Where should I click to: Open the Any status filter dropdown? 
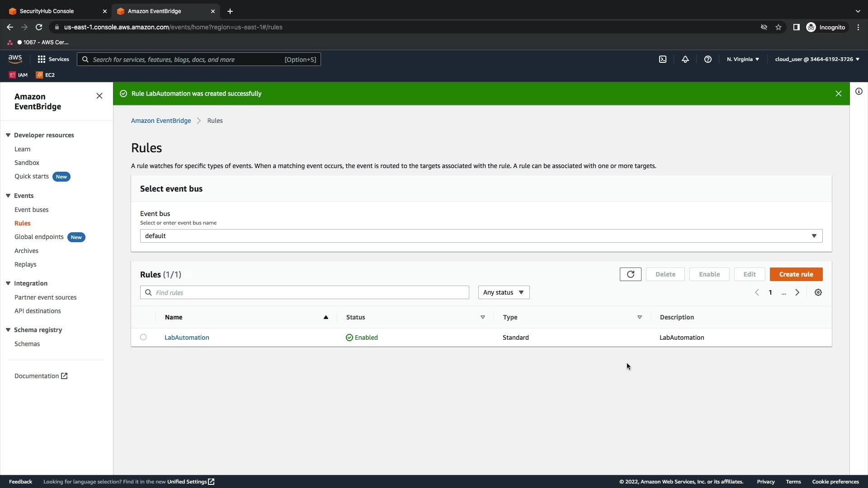tap(504, 292)
